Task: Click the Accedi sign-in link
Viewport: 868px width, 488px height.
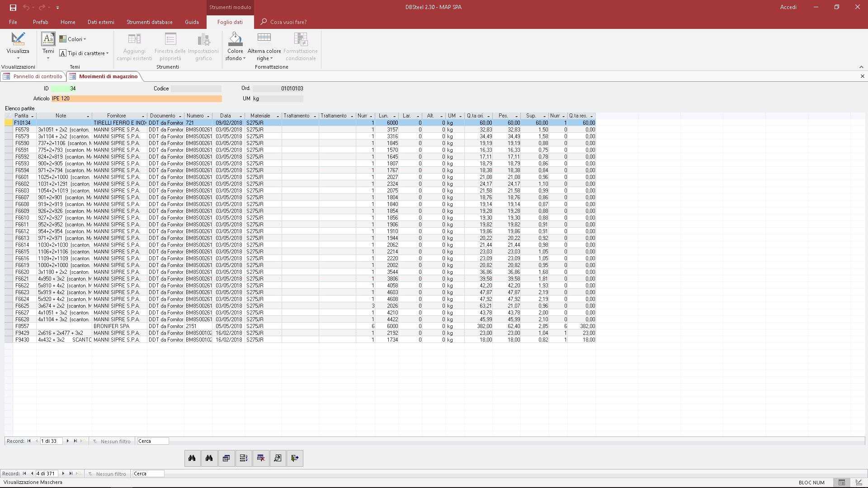Action: pos(788,7)
